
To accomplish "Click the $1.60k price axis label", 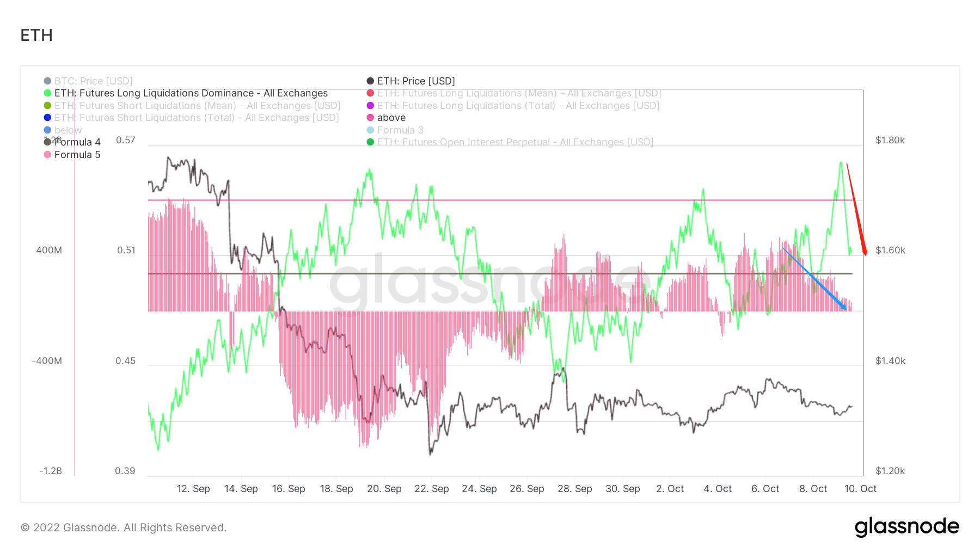I will coord(890,250).
